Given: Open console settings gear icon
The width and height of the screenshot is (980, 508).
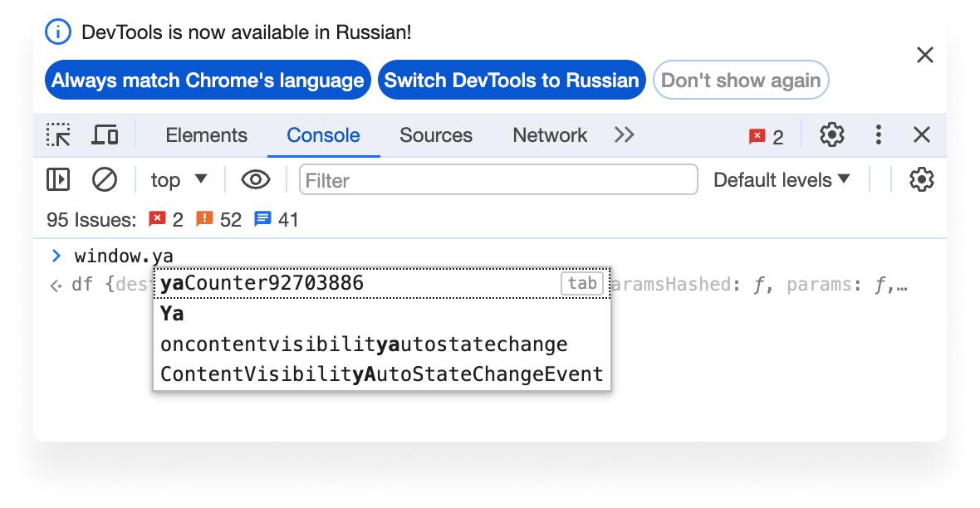Looking at the screenshot, I should coord(921,180).
